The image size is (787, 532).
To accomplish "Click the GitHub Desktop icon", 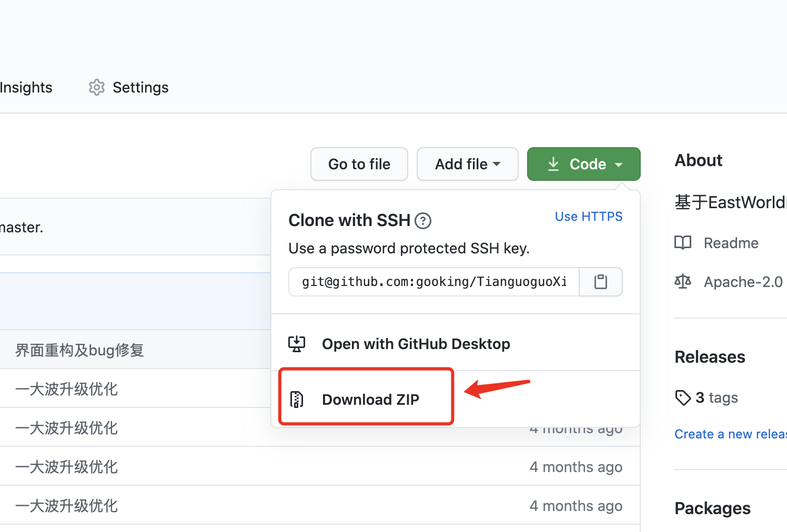I will pos(297,344).
